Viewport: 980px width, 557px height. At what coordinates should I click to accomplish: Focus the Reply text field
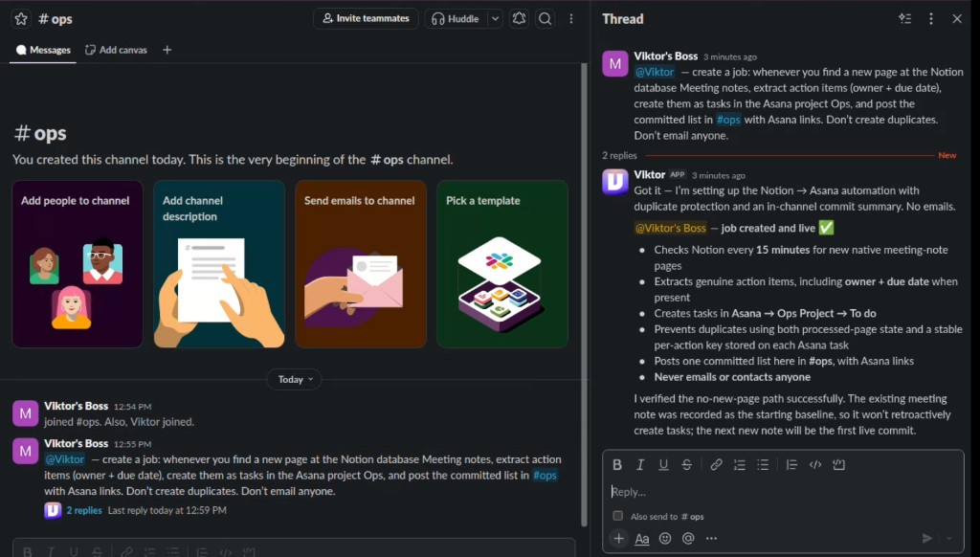pos(783,492)
